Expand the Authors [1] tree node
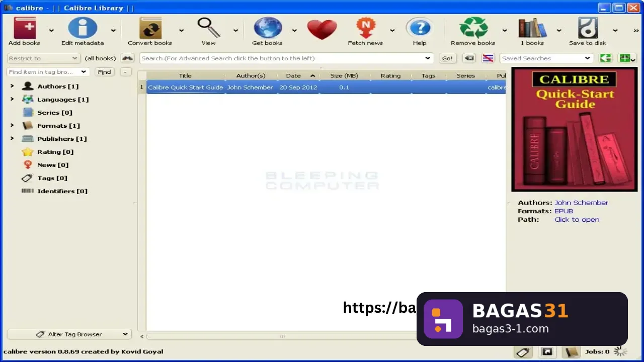This screenshot has width=644, height=362. coord(12,86)
